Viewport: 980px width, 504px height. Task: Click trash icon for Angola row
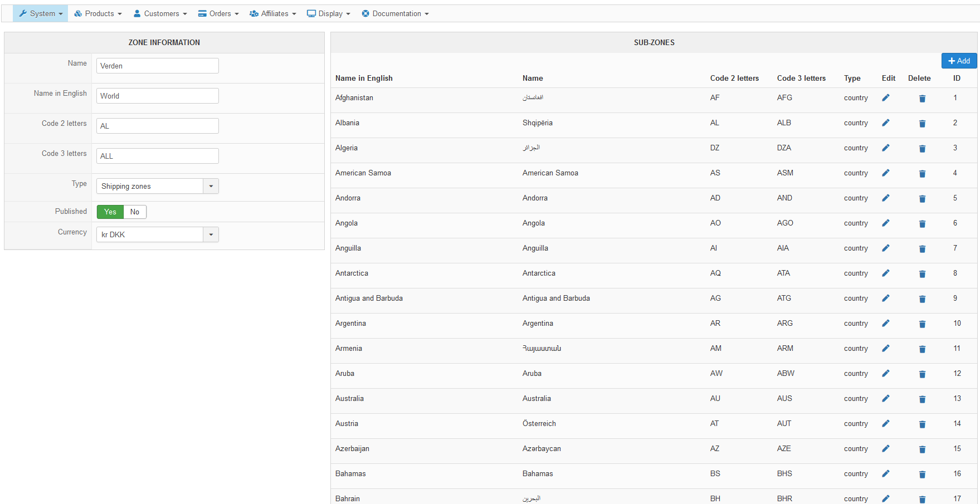tap(922, 224)
